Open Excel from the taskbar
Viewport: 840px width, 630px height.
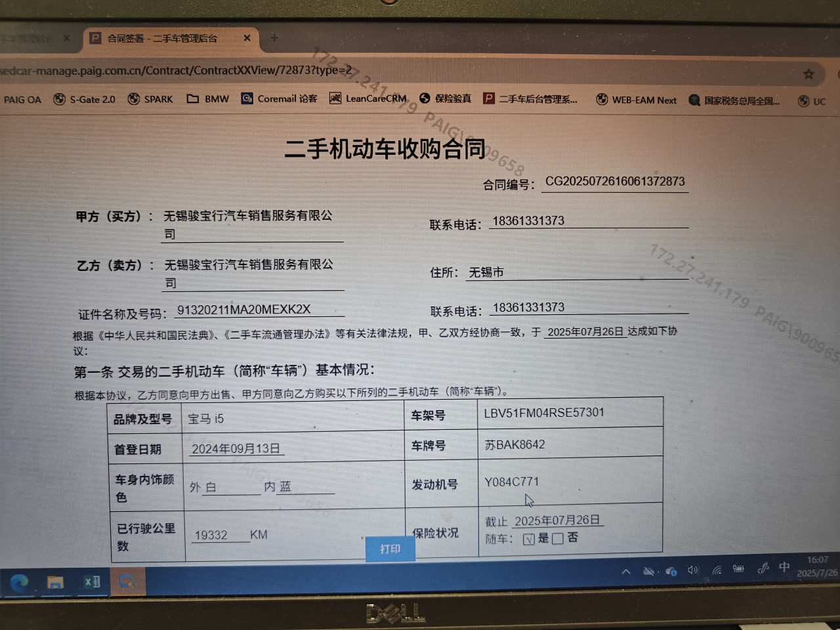92,582
